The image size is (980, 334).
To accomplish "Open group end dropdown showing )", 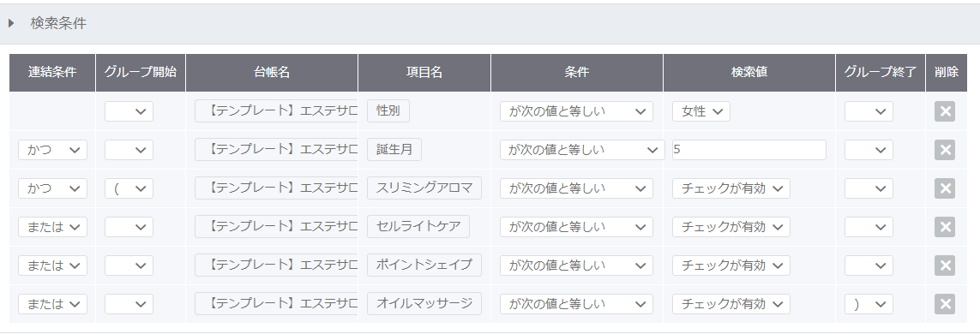I will pos(869,304).
